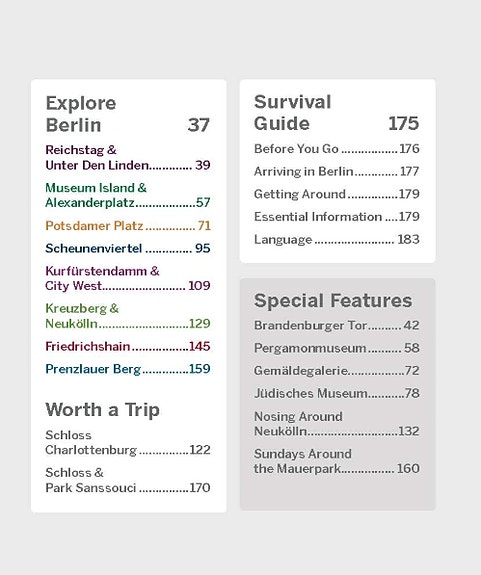Open the Language entry on page 183
Image resolution: width=481 pixels, height=575 pixels.
point(336,239)
